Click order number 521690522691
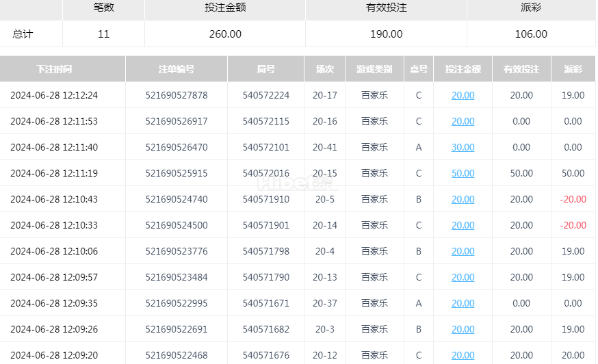Viewport: 598px width, 364px height. coord(177,329)
